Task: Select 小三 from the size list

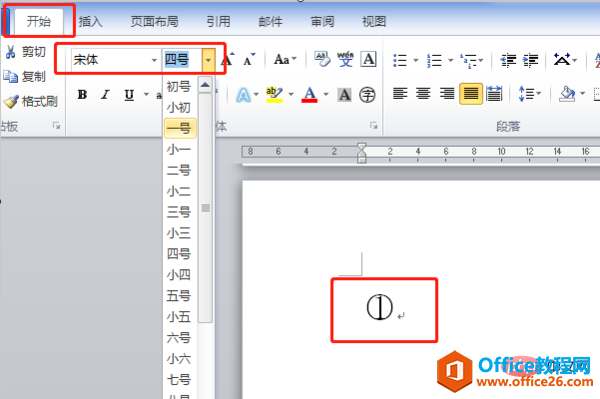Action: (x=179, y=233)
